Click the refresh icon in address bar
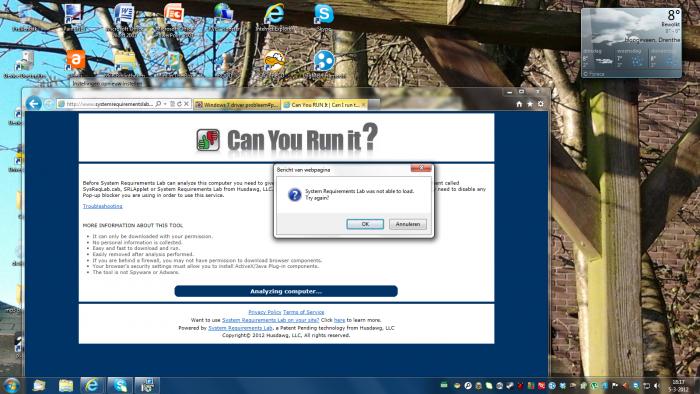 point(179,104)
